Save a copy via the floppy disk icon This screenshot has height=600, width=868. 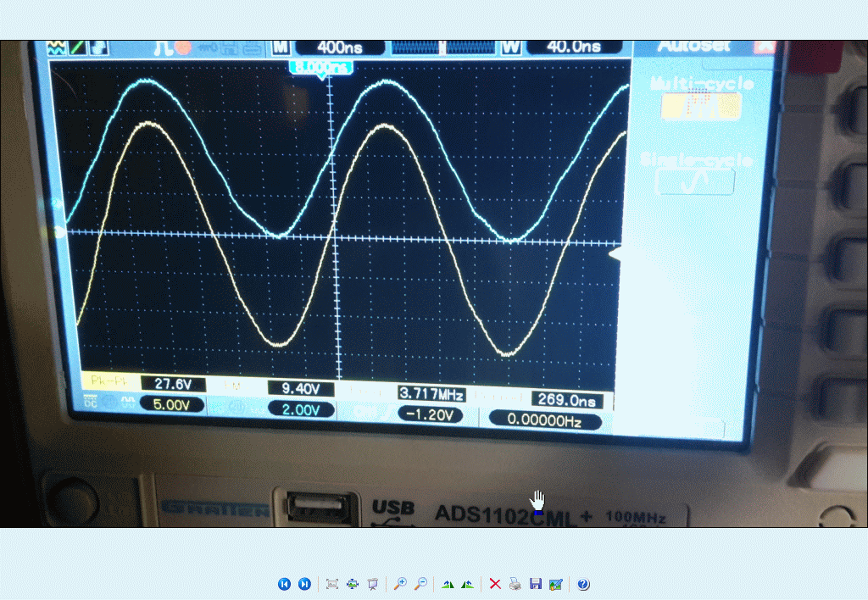click(535, 584)
